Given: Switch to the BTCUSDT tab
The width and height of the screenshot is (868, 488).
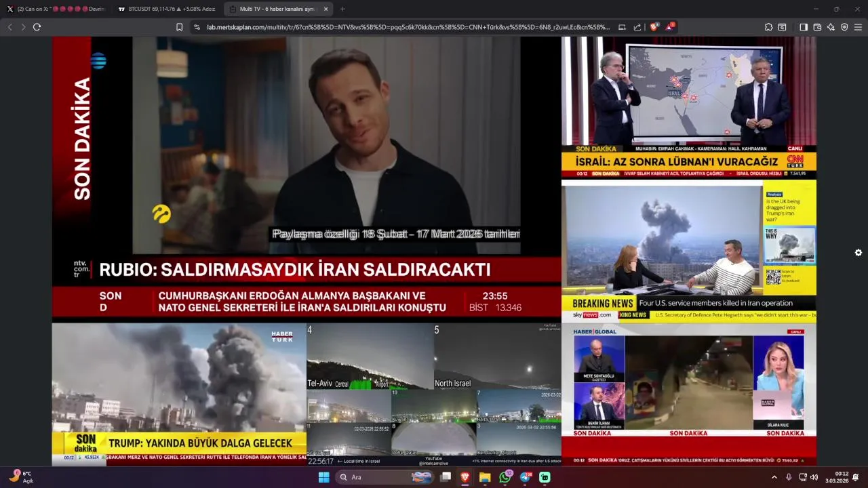Looking at the screenshot, I should coord(166,9).
